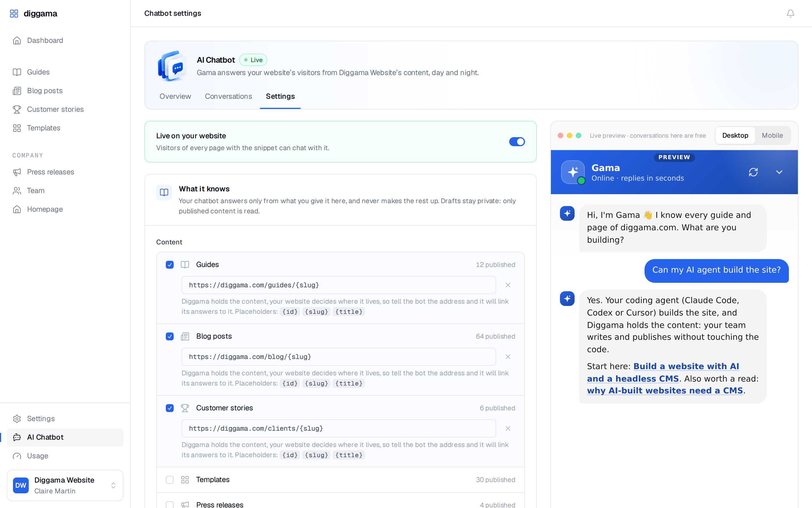Open Homepage in the sidebar
The image size is (812, 508).
tap(65, 209)
